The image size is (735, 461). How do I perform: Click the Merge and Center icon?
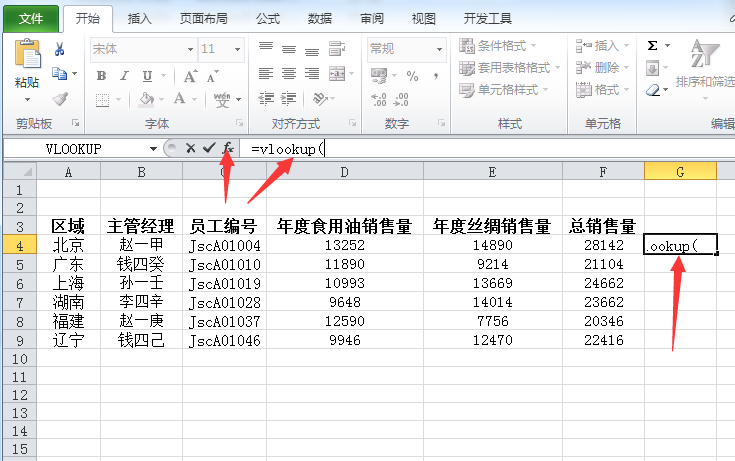click(x=337, y=74)
